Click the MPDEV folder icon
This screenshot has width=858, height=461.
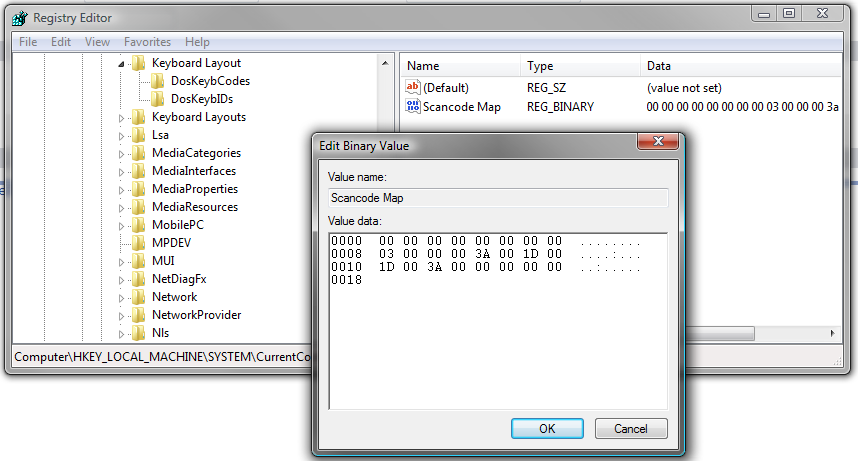(139, 243)
